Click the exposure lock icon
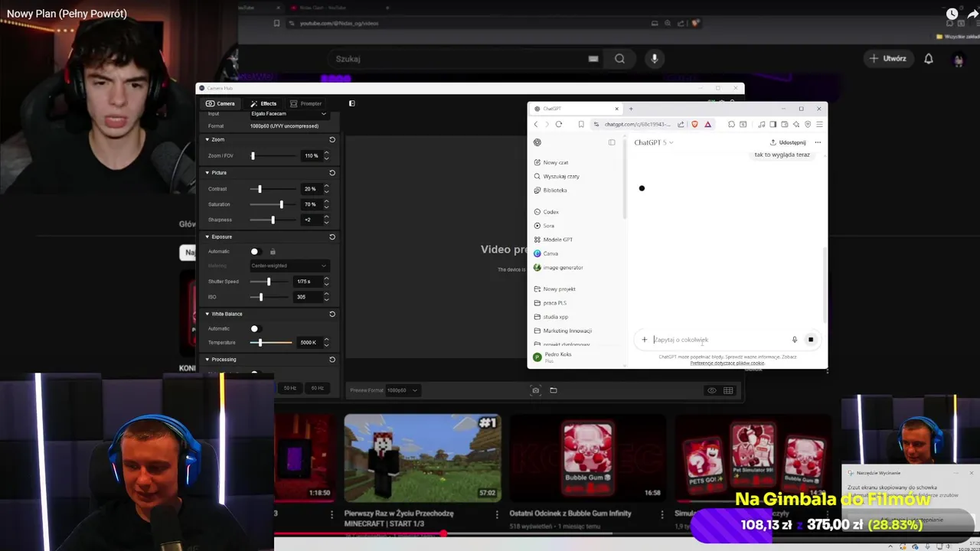The height and width of the screenshot is (551, 980). click(273, 252)
